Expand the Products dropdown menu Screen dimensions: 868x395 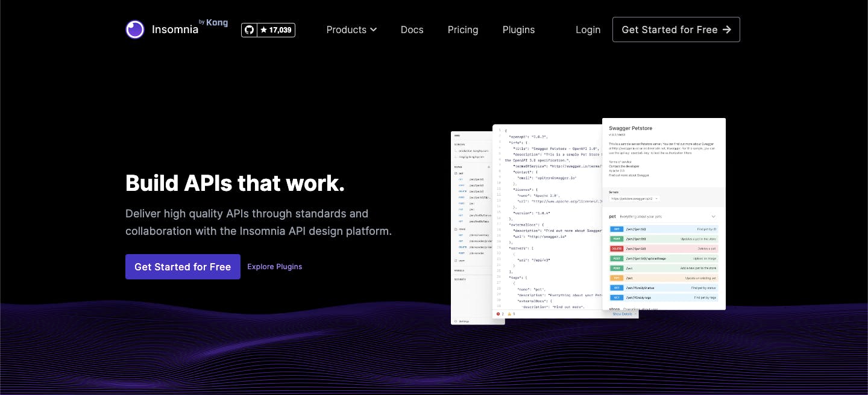point(351,30)
